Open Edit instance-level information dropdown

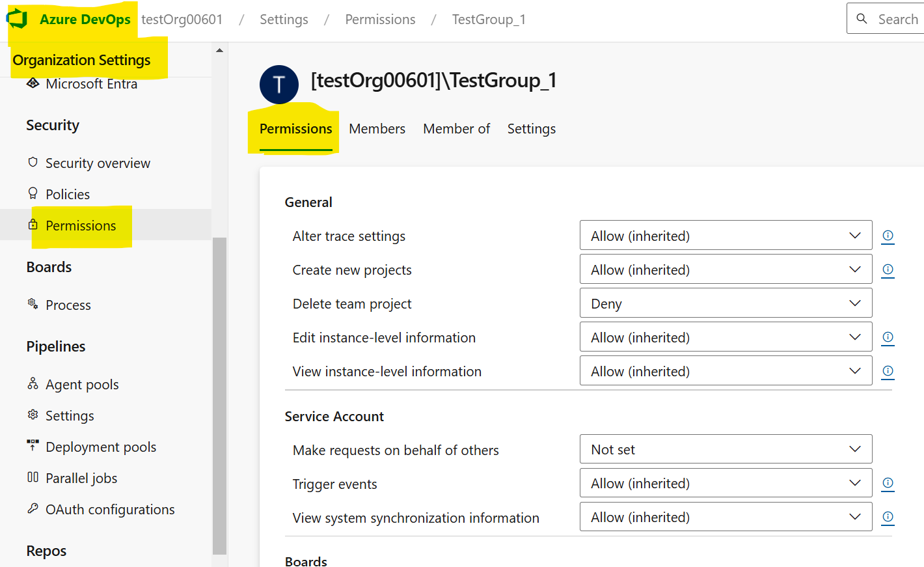coord(726,337)
